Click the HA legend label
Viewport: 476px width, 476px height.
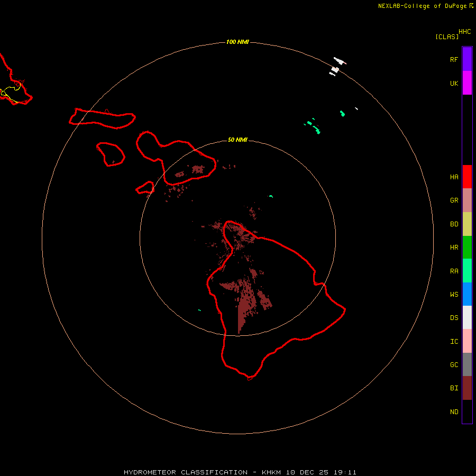click(454, 177)
